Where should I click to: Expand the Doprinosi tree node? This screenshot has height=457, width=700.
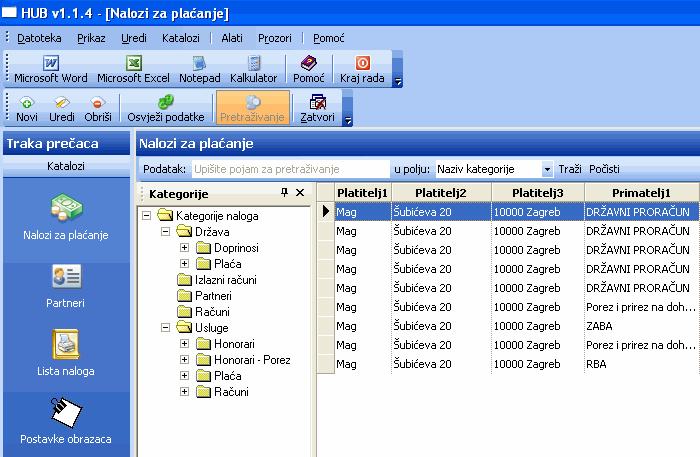tap(184, 248)
